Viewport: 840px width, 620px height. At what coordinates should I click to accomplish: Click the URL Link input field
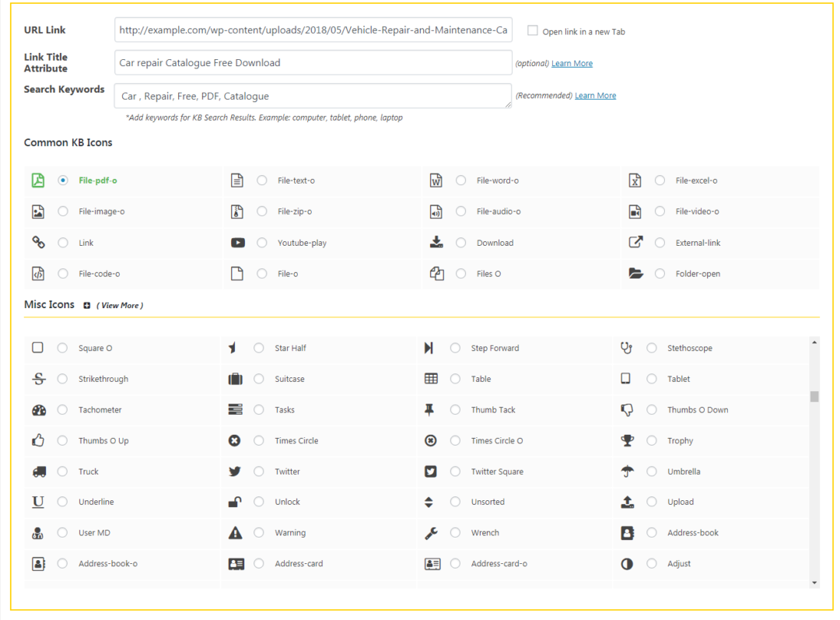(x=313, y=30)
